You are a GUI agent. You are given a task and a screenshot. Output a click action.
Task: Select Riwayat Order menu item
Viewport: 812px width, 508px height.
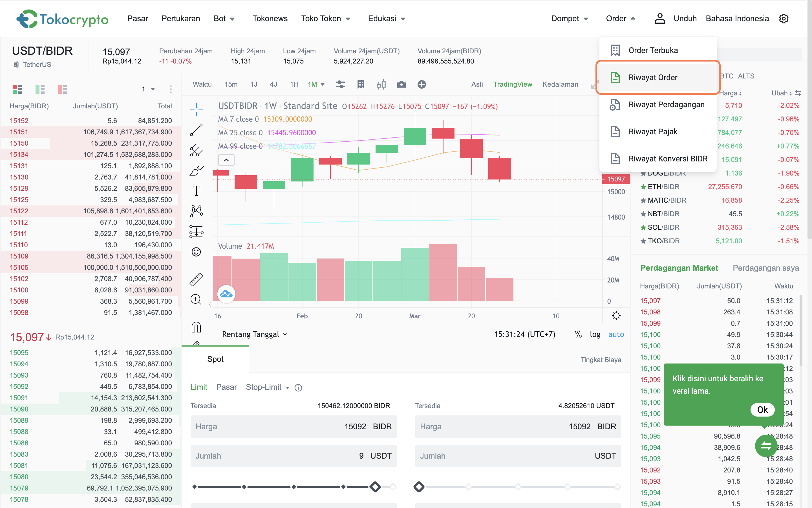(x=658, y=77)
